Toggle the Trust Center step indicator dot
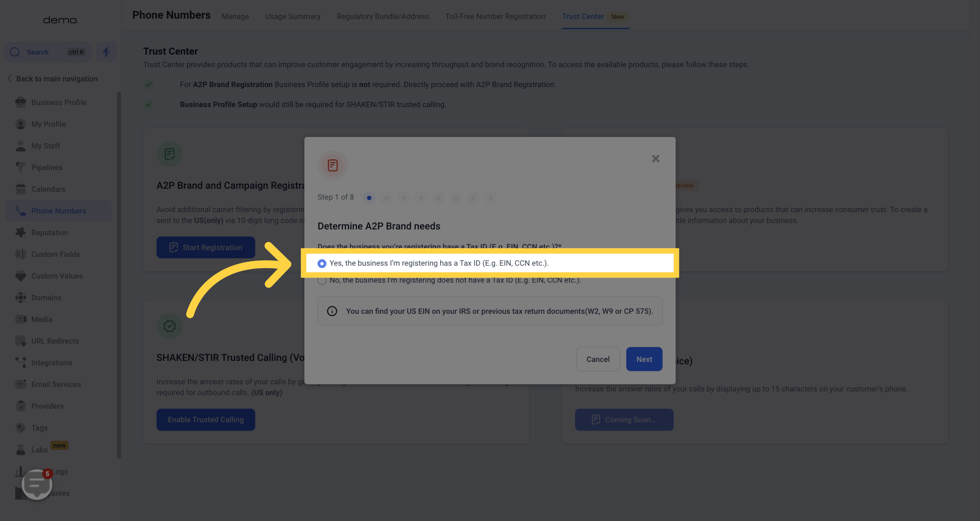The width and height of the screenshot is (980, 521). click(368, 198)
